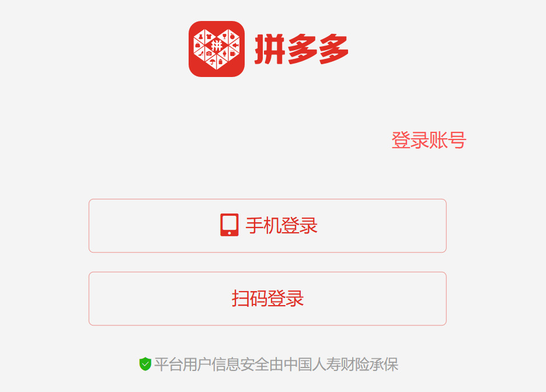This screenshot has height=392, width=546.
Task: Choose the 手机登录 phone login button
Action: (267, 226)
